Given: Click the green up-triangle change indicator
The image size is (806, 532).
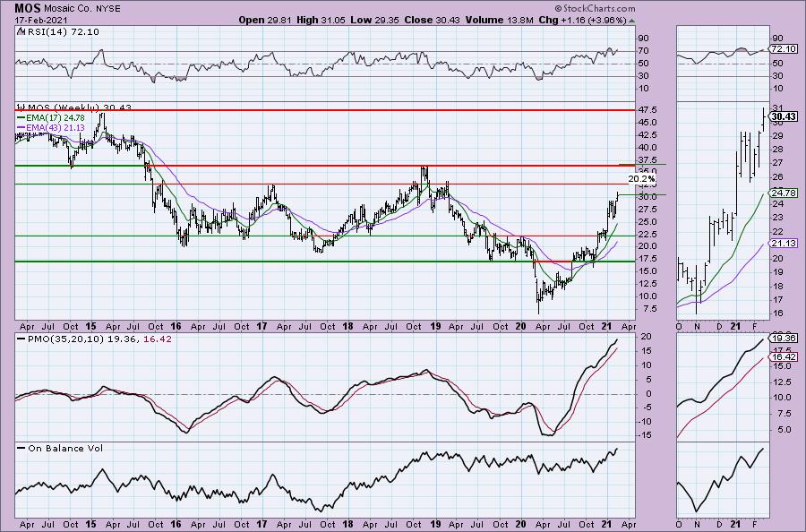Looking at the screenshot, I should click(x=631, y=21).
